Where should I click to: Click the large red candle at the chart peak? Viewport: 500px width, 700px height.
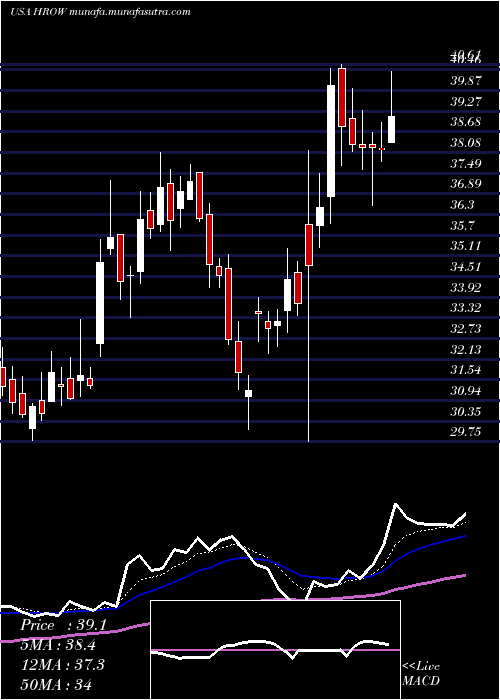(x=342, y=97)
